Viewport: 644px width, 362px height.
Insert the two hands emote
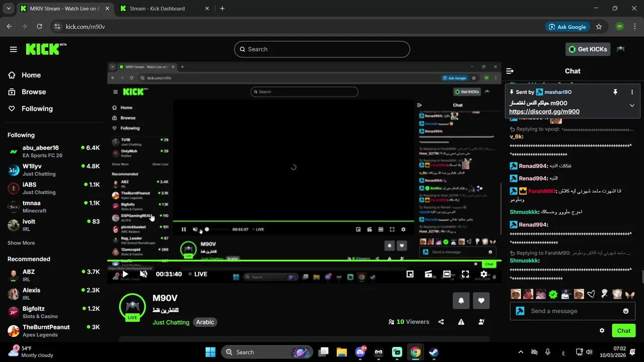[629, 294]
